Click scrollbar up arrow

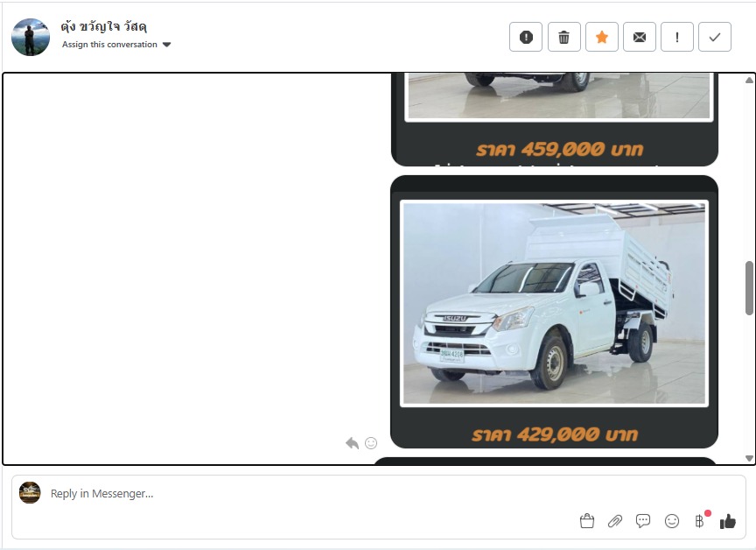(x=749, y=80)
